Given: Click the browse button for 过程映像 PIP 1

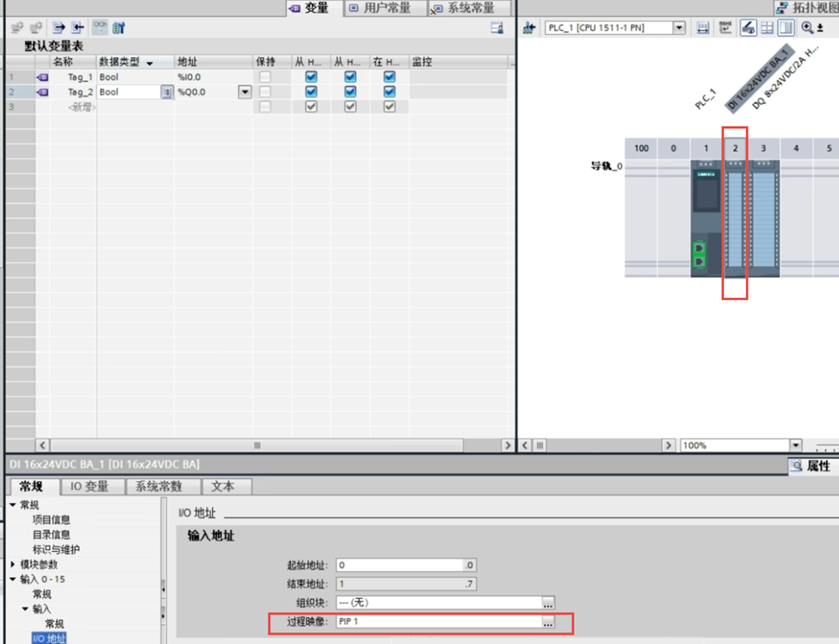Looking at the screenshot, I should point(548,622).
